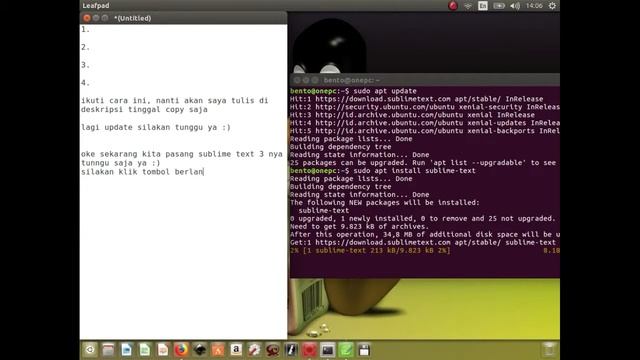This screenshot has width=640, height=360.
Task: Click the 'Hit:2 http://security.ubuntu.com' terminal line
Action: 425,107
